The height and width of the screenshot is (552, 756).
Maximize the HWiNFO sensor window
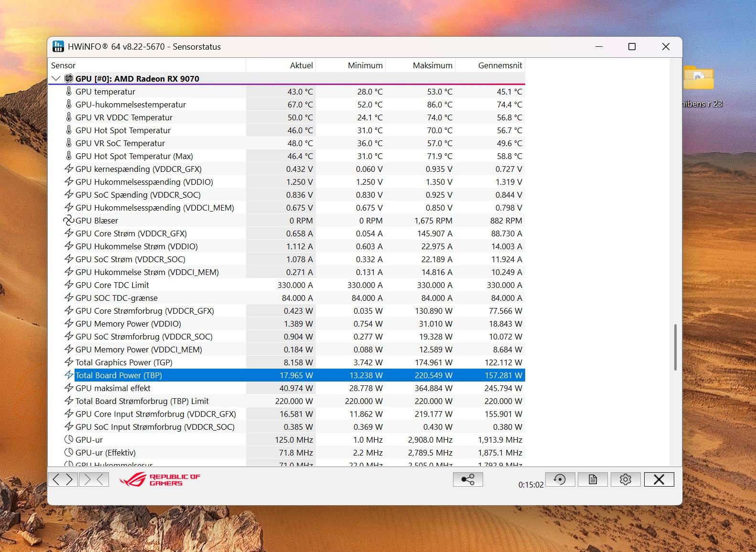[632, 46]
